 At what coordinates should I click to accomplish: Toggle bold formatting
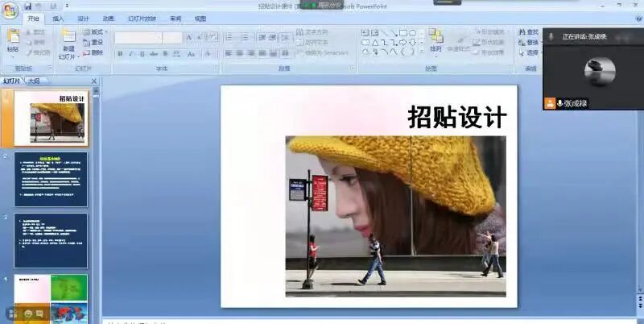click(120, 54)
